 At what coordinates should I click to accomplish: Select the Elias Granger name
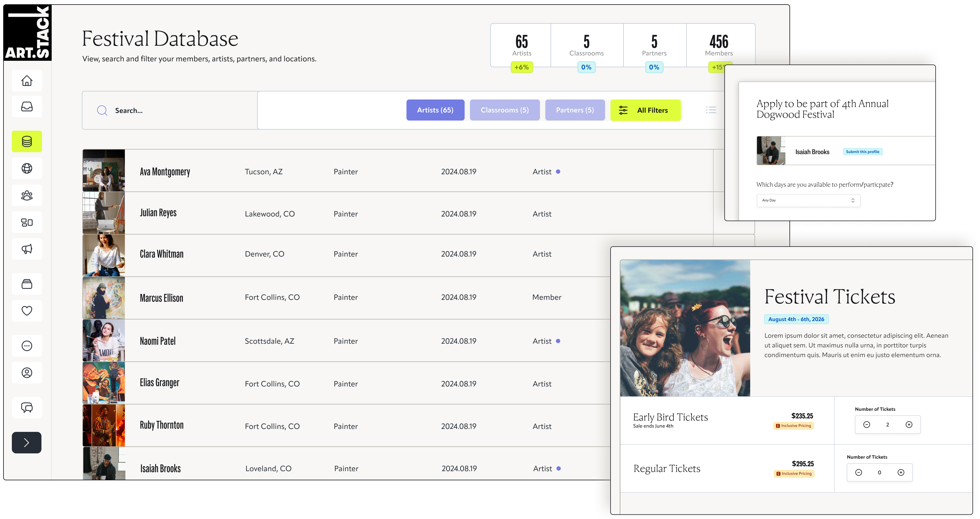point(159,383)
